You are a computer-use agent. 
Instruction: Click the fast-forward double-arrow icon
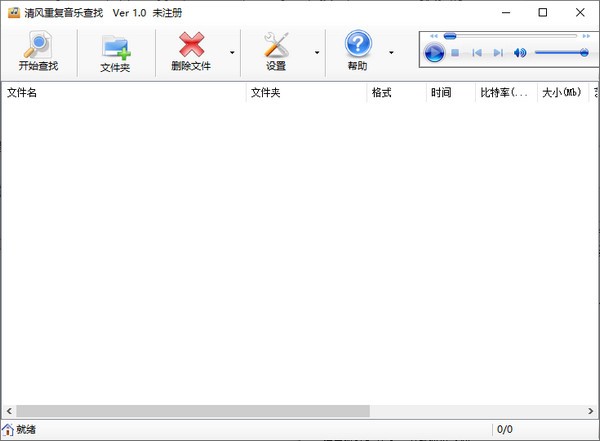pos(586,36)
